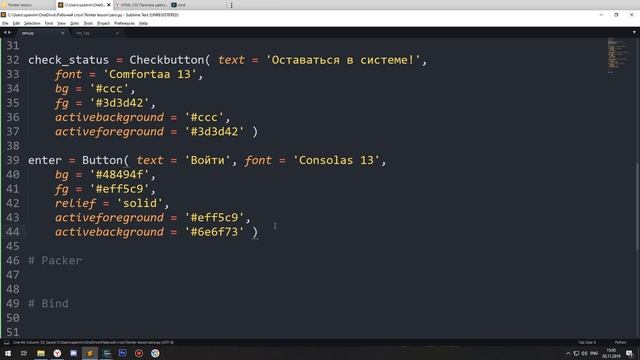Close the Sublime Text tab in the top strip
This screenshot has width=640, height=360.
click(x=109, y=5)
